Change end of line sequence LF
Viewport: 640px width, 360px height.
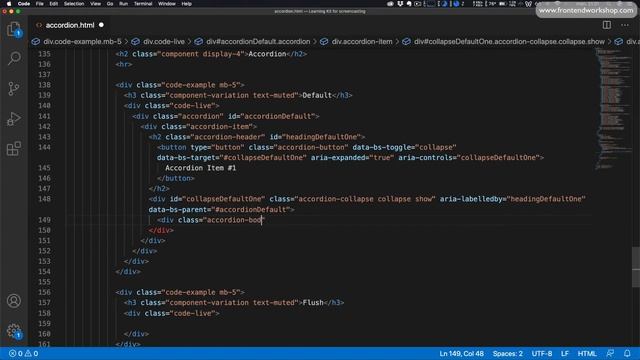[x=565, y=353]
